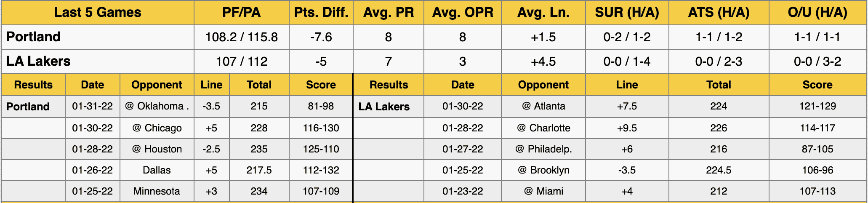Select the ATS (H/A) column header

pos(719,13)
